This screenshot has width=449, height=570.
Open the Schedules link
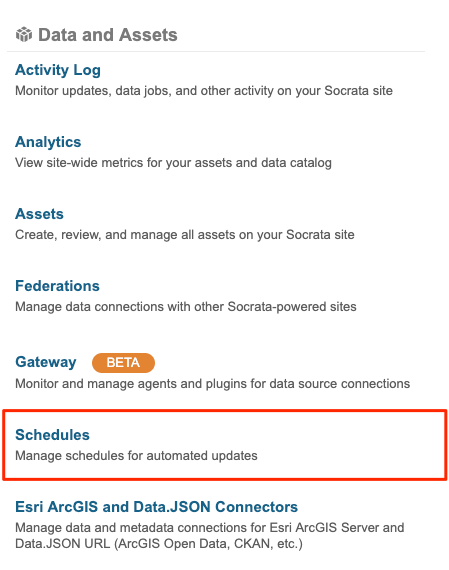tap(52, 435)
